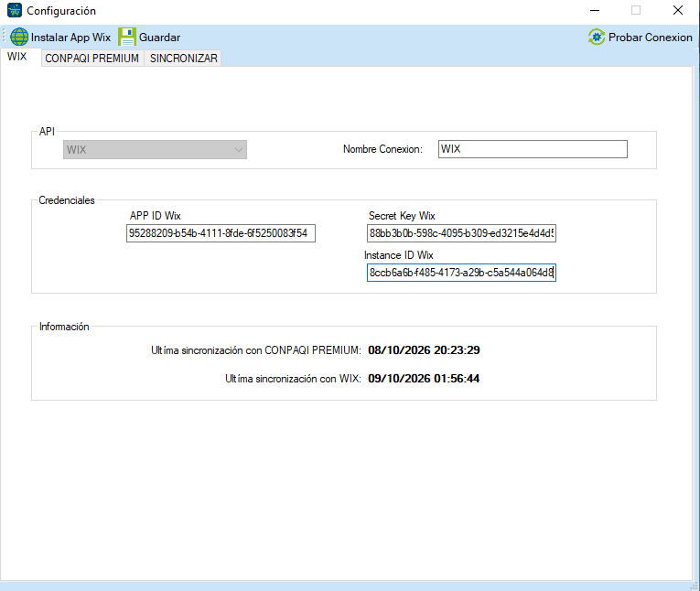Click the Guardar text button
Viewport: 700px width, 591px height.
159,38
